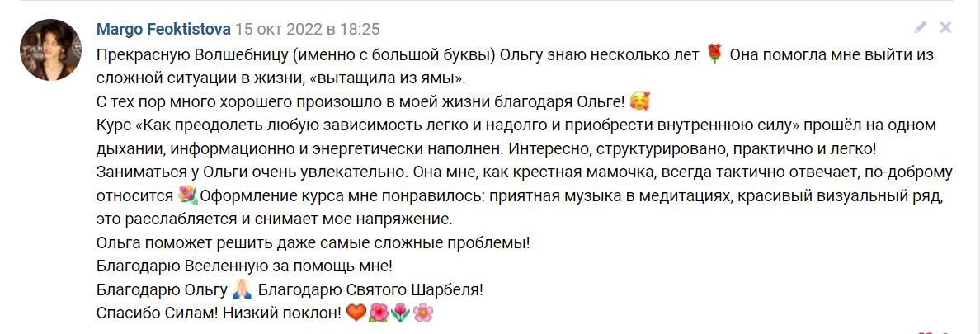The width and height of the screenshot is (980, 334).
Task: Click the tulip emoji
Action: (x=401, y=313)
